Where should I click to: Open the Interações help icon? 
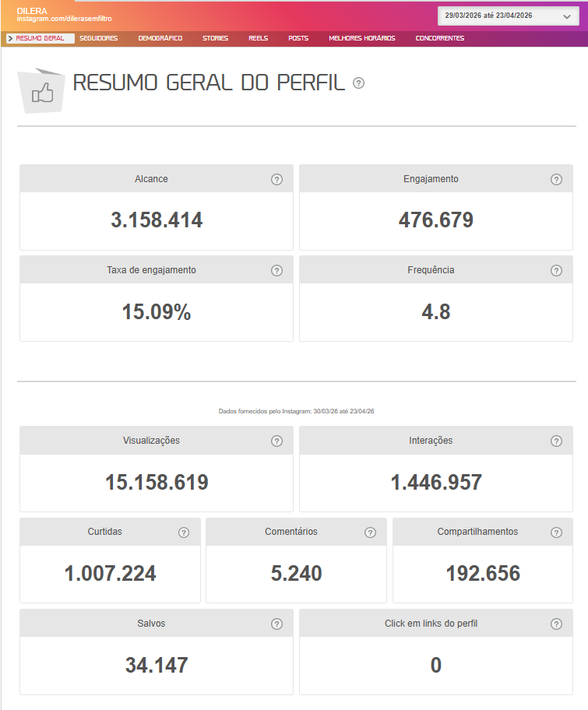click(x=556, y=441)
